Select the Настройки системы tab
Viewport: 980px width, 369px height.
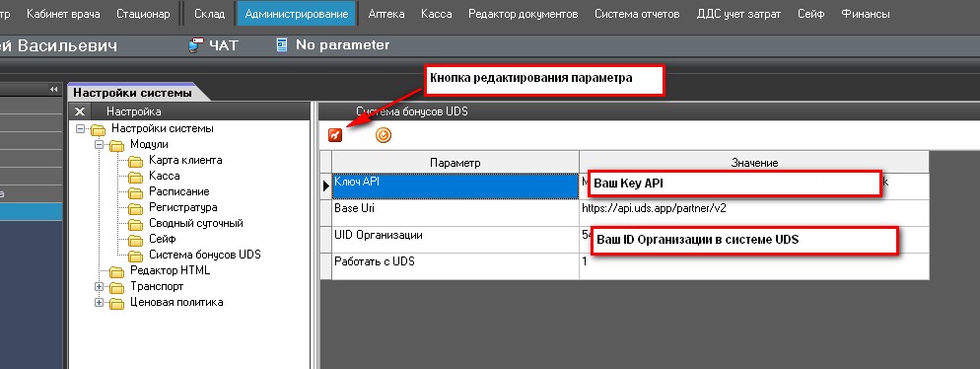click(132, 93)
